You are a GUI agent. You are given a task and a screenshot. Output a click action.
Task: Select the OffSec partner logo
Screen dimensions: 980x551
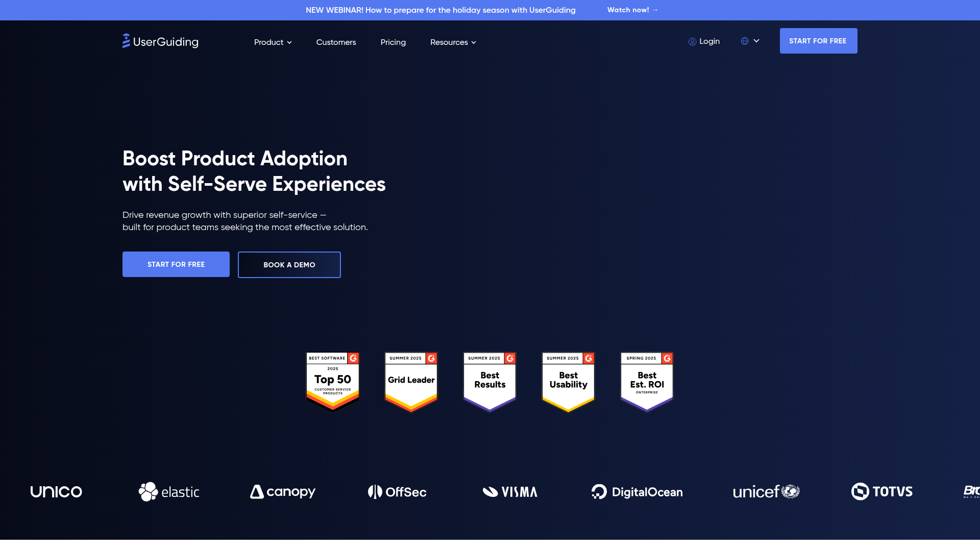(397, 491)
